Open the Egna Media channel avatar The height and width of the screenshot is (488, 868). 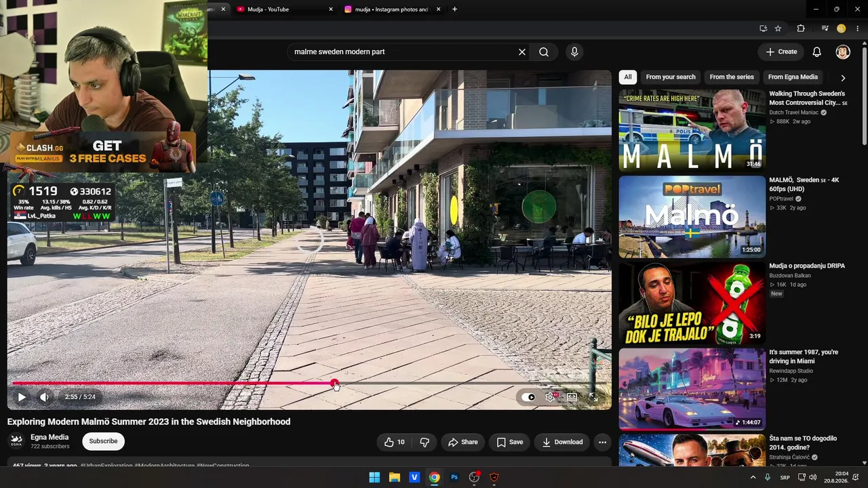17,441
